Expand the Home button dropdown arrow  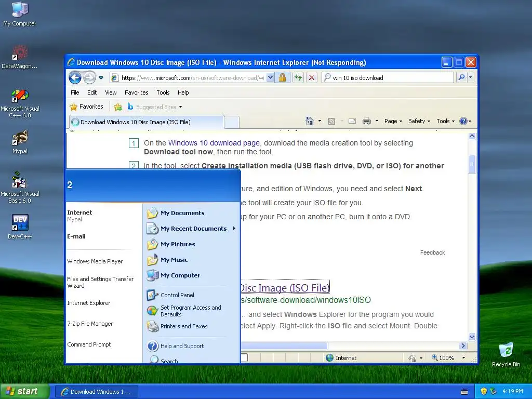[320, 121]
